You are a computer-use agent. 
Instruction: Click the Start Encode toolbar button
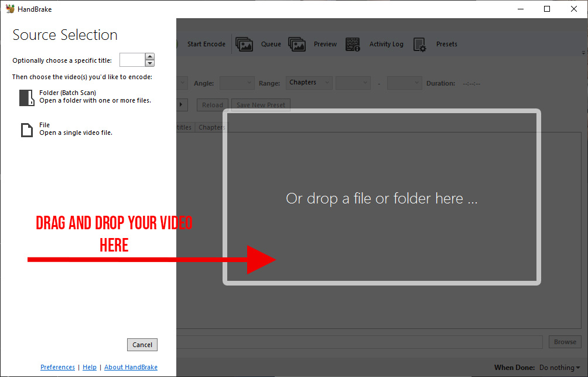pyautogui.click(x=206, y=45)
